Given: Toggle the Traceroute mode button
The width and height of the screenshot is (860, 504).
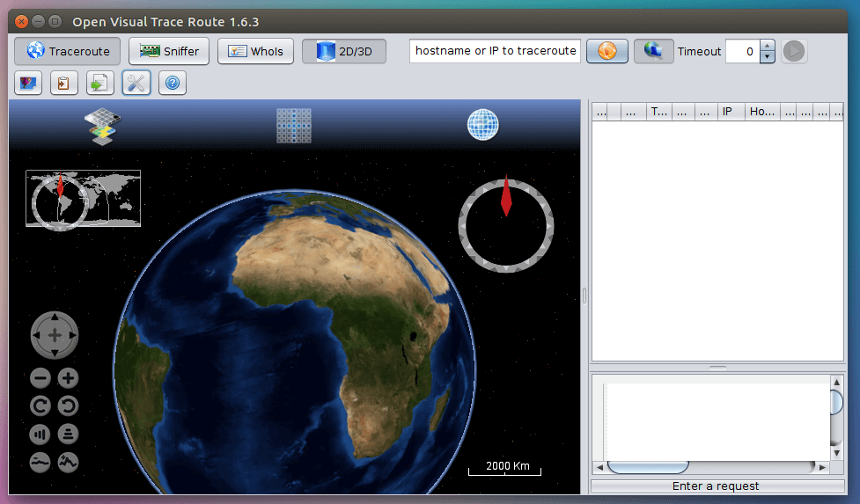Looking at the screenshot, I should coord(67,51).
